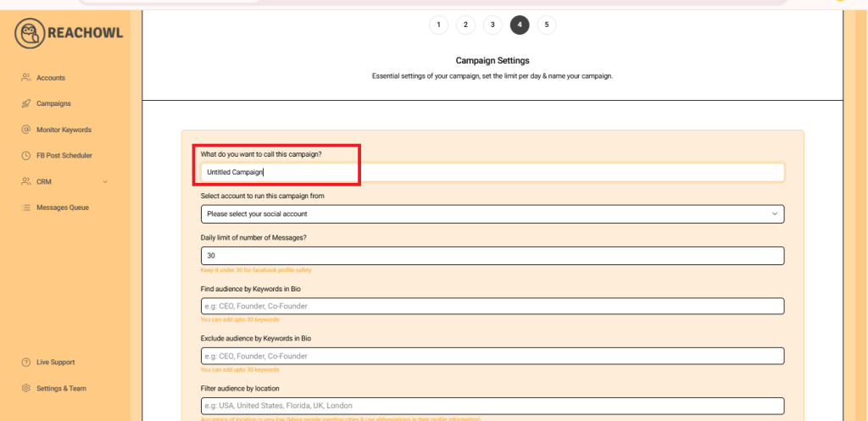This screenshot has width=868, height=421.
Task: Click the 'Essential settings of your campaign' description
Action: coord(492,76)
